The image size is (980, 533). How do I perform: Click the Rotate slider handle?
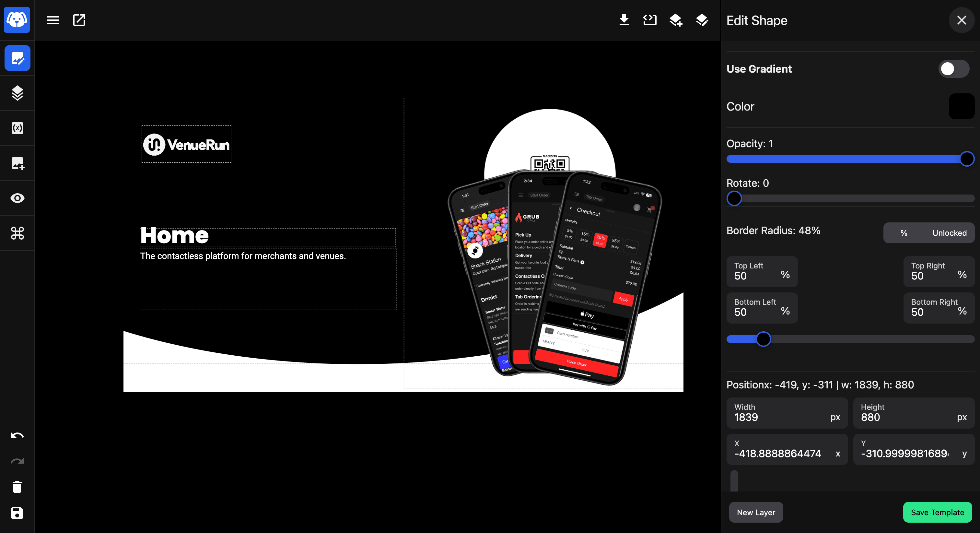tap(734, 198)
